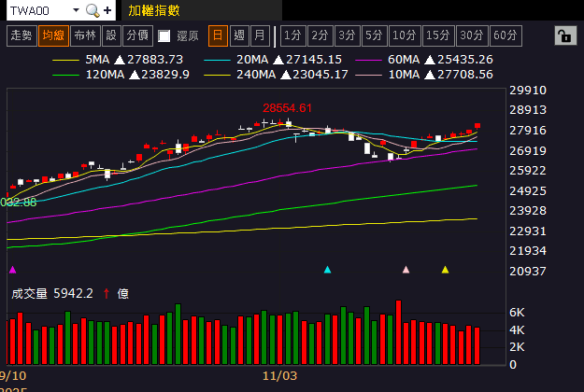Switch chart period to 日 (daily)

click(x=218, y=35)
